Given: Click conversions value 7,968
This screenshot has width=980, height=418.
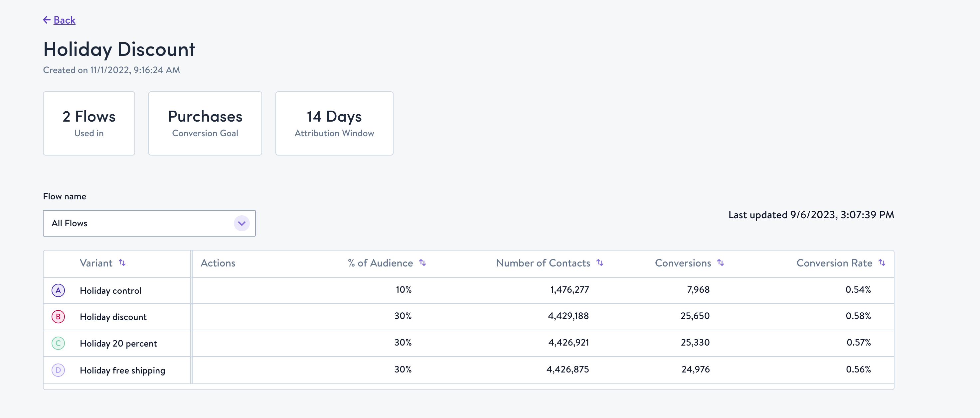Looking at the screenshot, I should [x=698, y=289].
